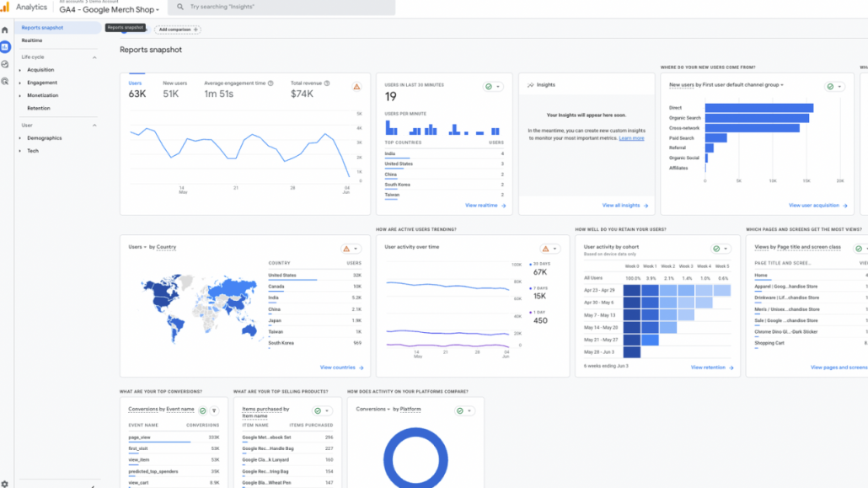Screen dimensions: 868x488
Task: Click the plus icon in Add comparison
Action: [x=196, y=29]
